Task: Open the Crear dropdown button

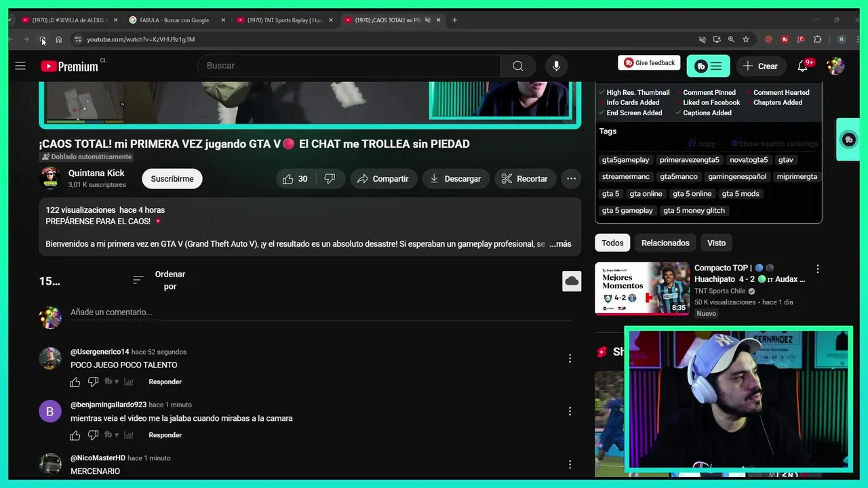Action: (x=760, y=66)
